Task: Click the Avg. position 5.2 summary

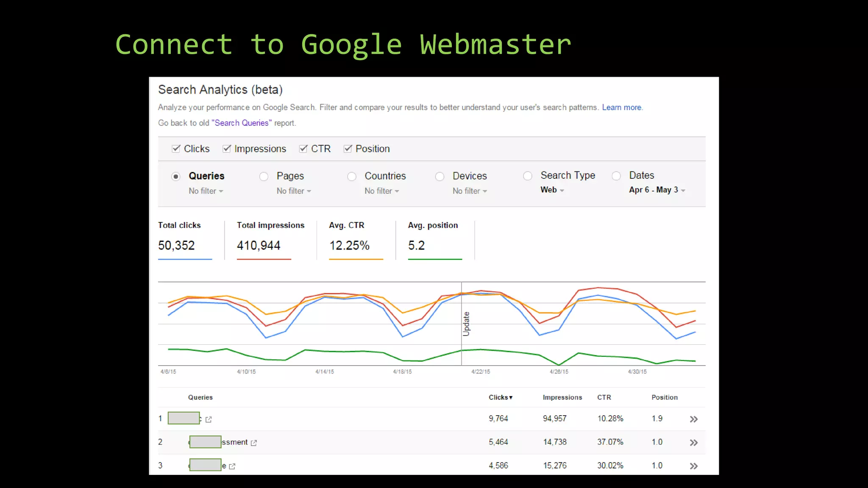Action: pos(434,240)
